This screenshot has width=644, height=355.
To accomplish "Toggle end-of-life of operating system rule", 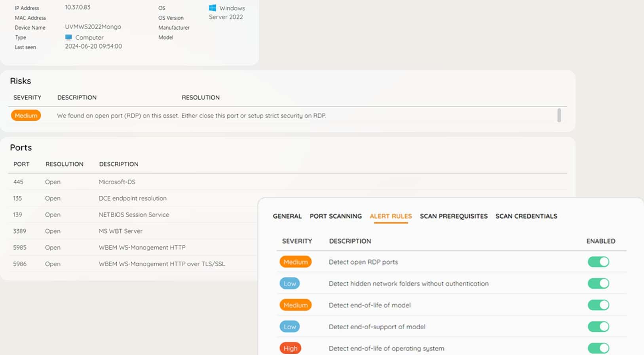I will [x=598, y=348].
